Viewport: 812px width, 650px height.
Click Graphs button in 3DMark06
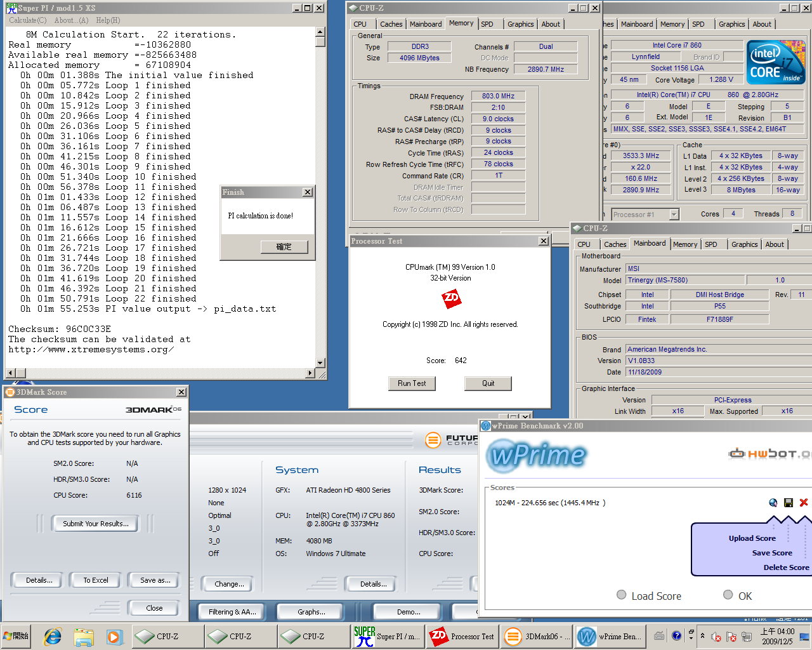point(311,612)
